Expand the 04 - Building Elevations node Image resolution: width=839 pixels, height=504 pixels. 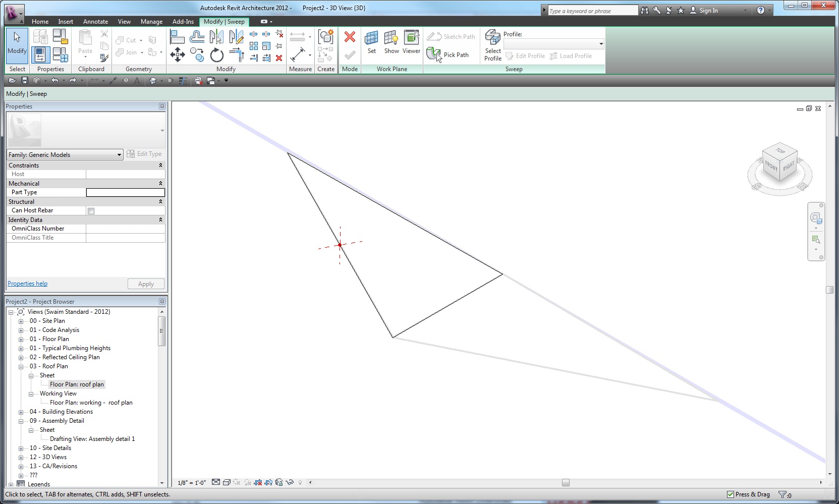[21, 412]
